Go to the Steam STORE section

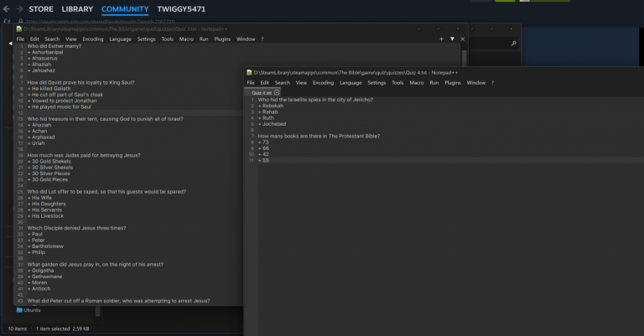[x=41, y=9]
